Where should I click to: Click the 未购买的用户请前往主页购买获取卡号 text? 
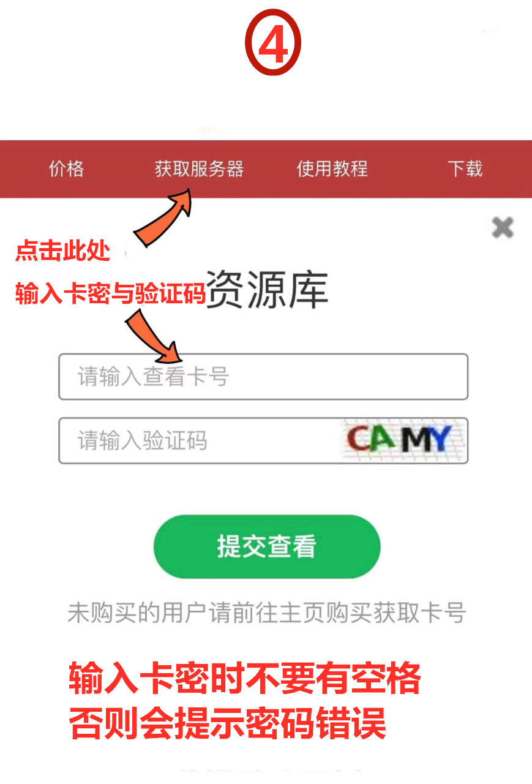point(266,612)
